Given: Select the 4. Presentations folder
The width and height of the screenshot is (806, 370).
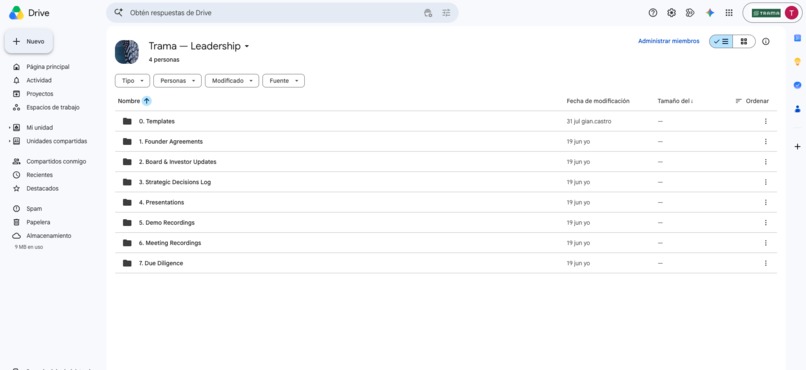Looking at the screenshot, I should click(x=446, y=202).
